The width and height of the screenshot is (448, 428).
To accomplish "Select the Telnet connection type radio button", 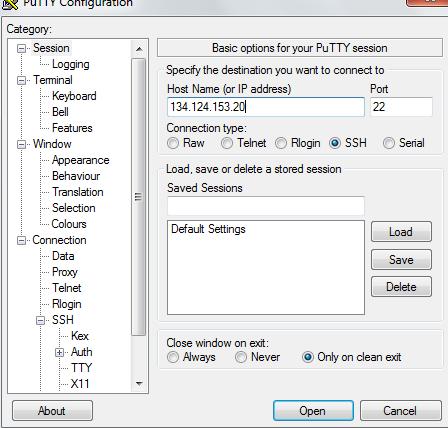I will click(x=227, y=143).
